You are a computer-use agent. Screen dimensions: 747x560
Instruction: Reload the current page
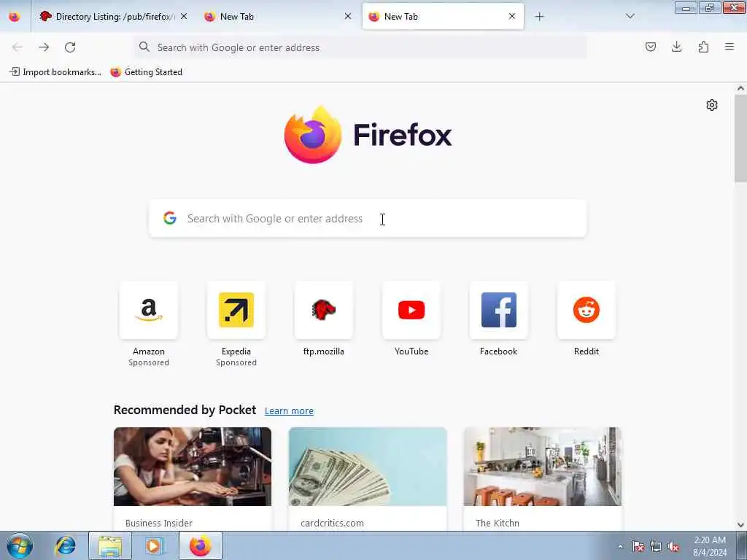(70, 47)
